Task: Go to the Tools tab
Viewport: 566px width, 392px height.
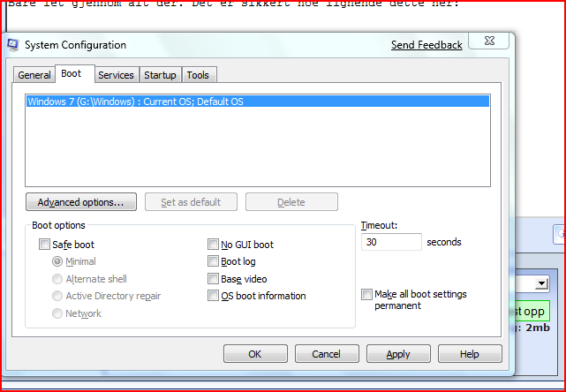Action: click(198, 75)
